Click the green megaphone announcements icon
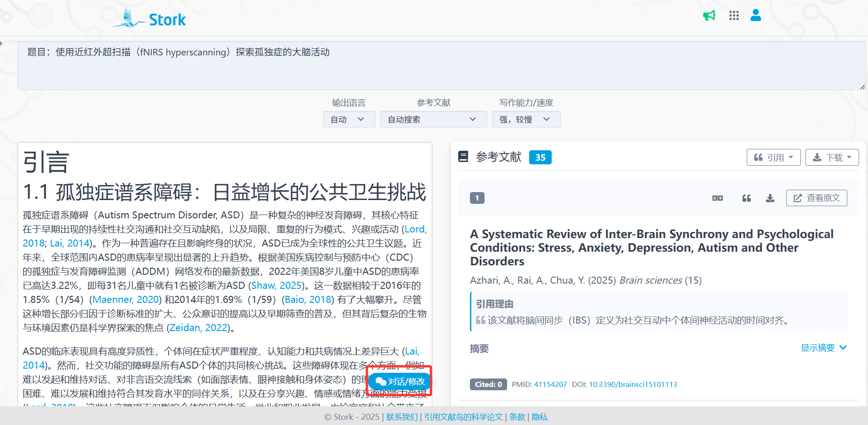868x425 pixels. [709, 15]
